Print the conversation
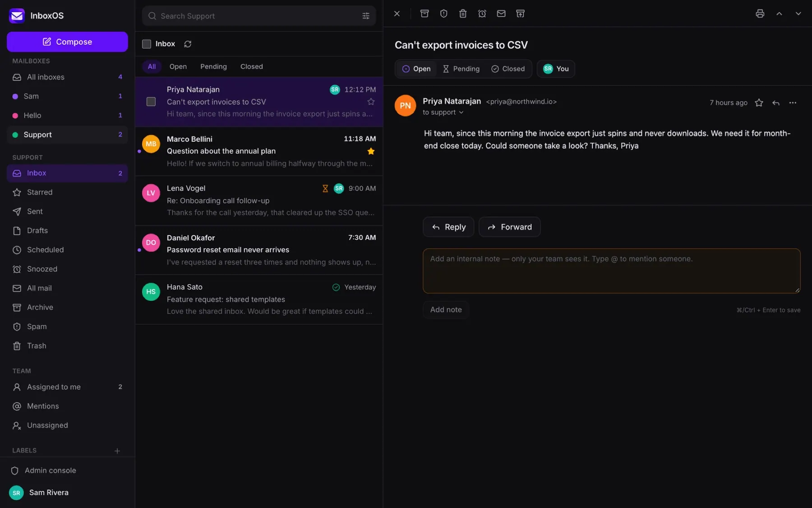The height and width of the screenshot is (508, 812). [x=760, y=14]
